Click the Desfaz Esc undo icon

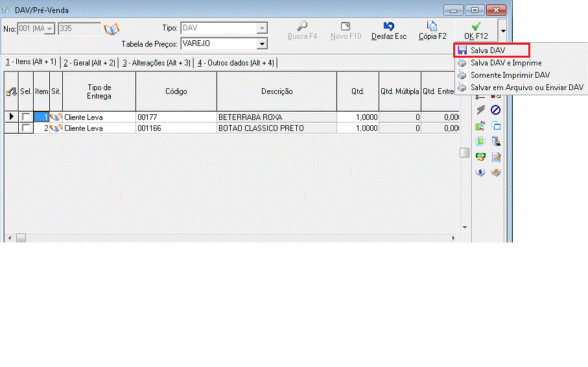[389, 26]
